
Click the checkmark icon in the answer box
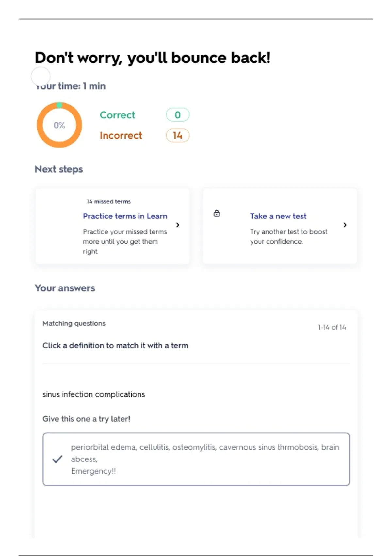[57, 459]
